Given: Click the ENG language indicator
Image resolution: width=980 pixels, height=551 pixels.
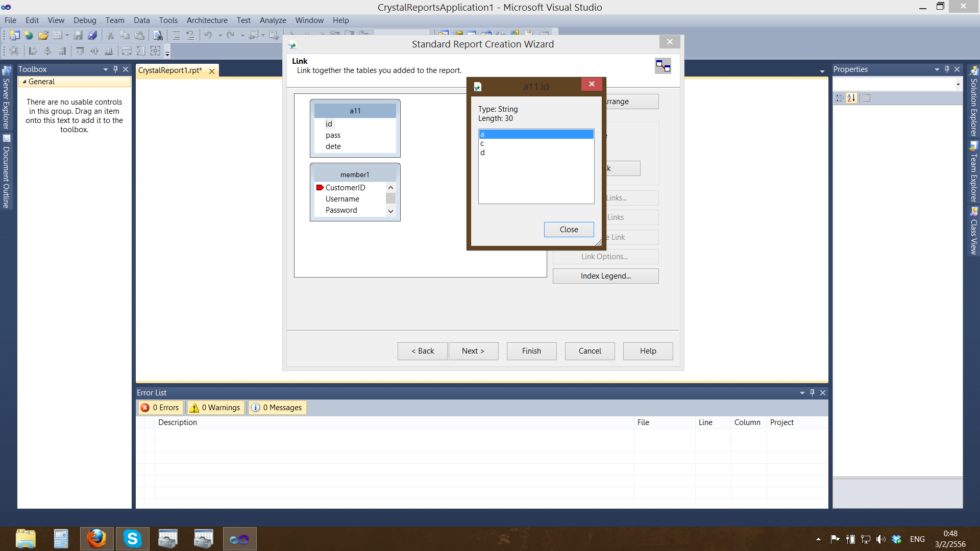Looking at the screenshot, I should click(x=917, y=539).
